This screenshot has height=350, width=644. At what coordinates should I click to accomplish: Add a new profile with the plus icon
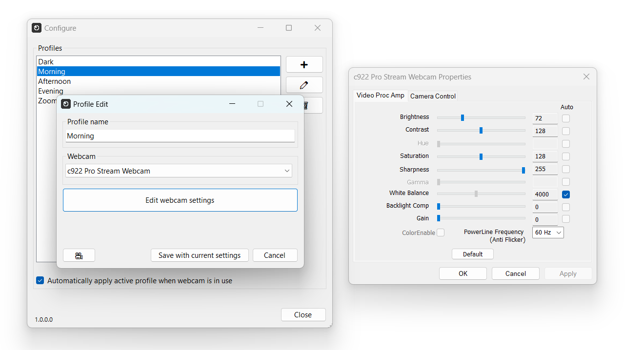[x=304, y=64]
